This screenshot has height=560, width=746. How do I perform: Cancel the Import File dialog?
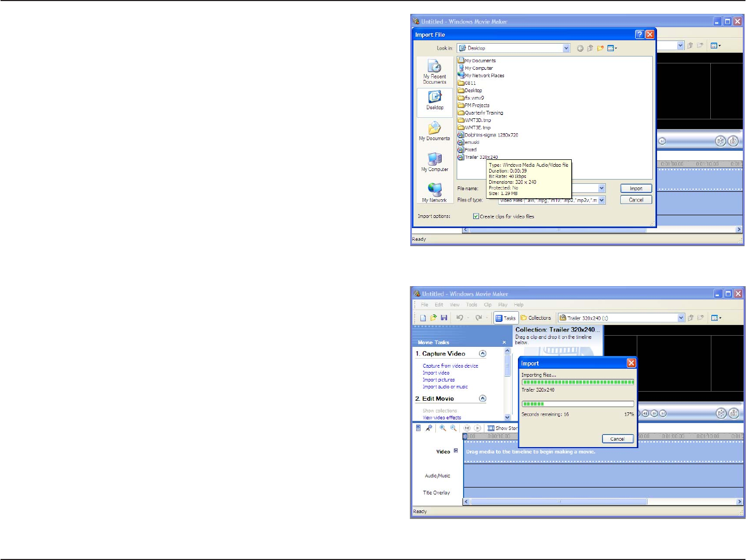636,200
